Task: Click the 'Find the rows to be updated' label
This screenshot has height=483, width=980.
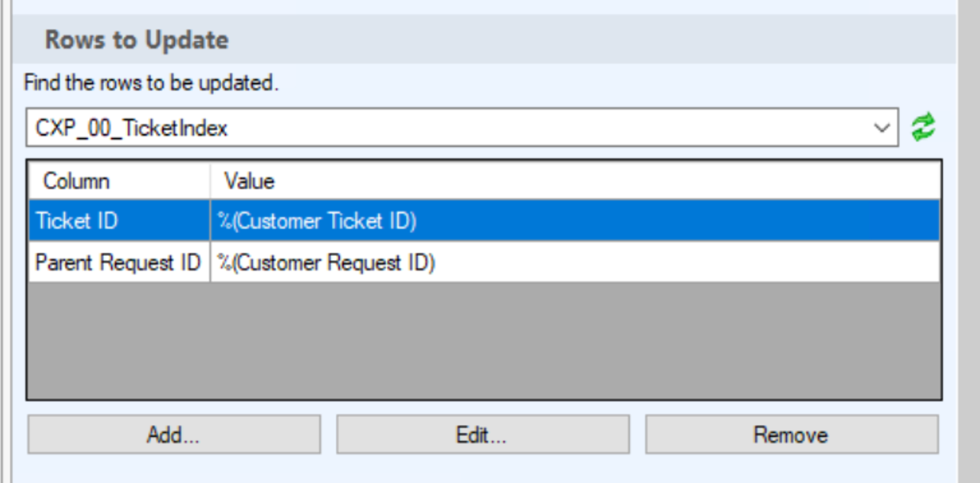Action: click(151, 83)
